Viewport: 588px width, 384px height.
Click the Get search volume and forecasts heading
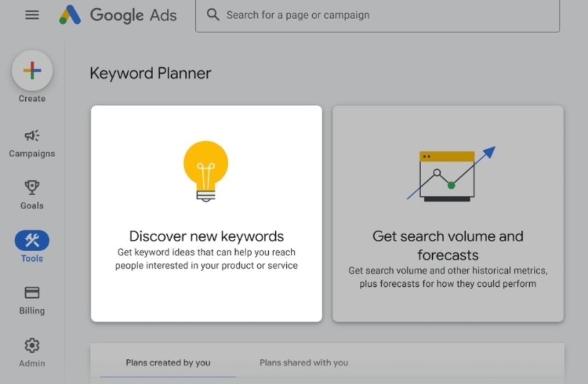click(448, 245)
